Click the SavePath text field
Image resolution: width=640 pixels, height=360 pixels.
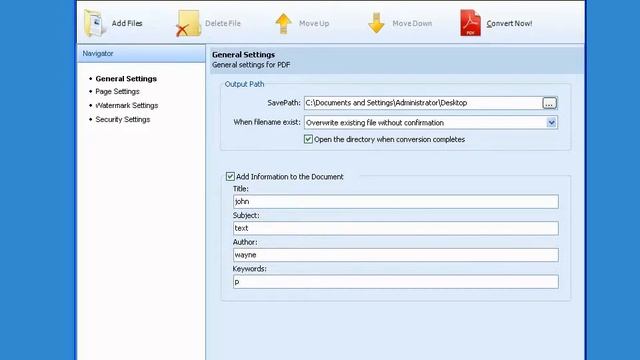423,103
